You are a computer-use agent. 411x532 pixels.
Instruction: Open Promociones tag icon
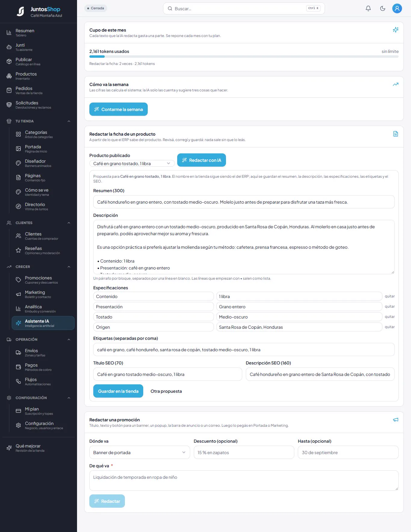pos(18,280)
